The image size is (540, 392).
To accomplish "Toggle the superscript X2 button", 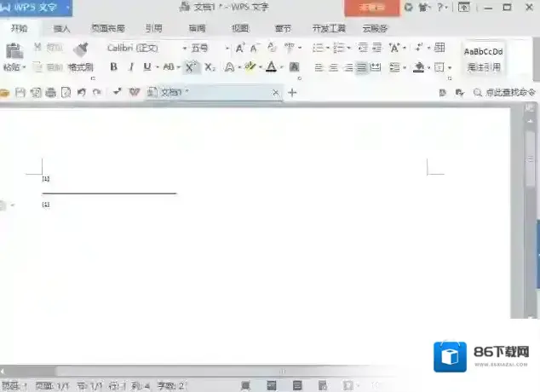I will tap(191, 66).
